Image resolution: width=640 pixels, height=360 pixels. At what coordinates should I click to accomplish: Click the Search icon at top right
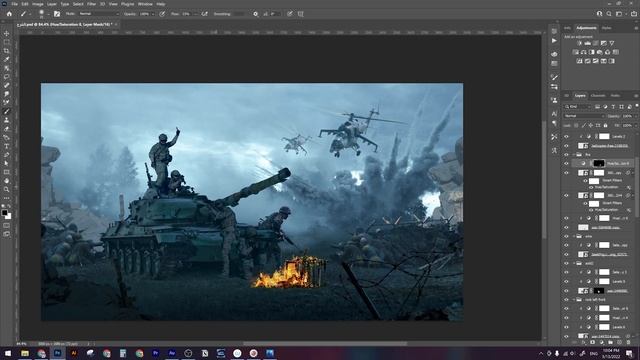click(x=609, y=14)
